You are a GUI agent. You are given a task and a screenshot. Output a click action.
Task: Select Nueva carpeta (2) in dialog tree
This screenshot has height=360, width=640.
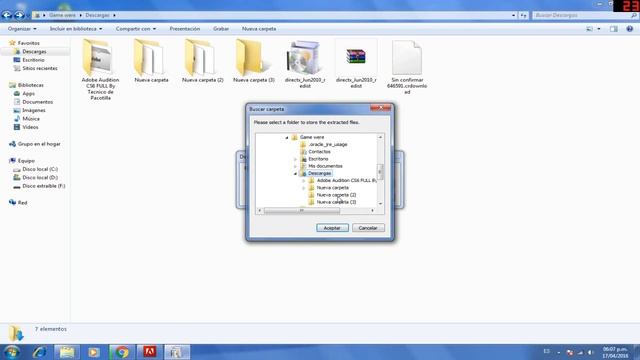point(336,195)
